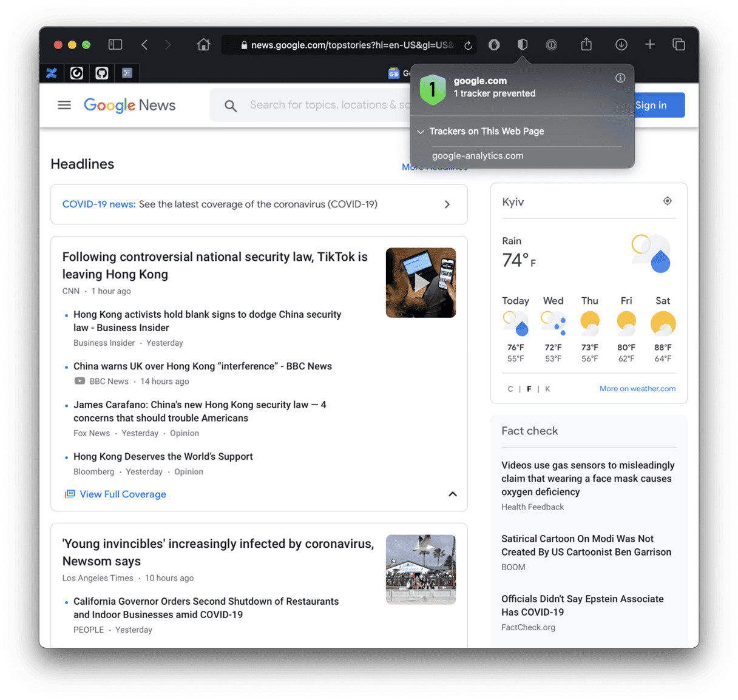Open the Google News hamburger menu

coord(64,105)
